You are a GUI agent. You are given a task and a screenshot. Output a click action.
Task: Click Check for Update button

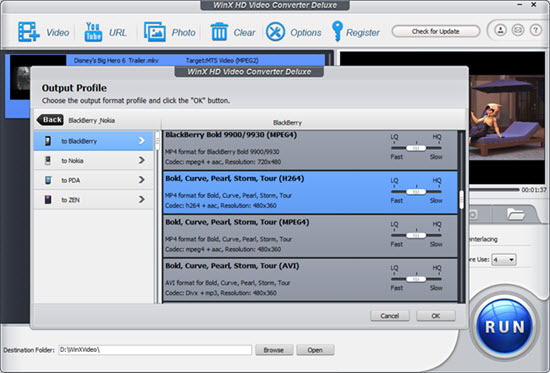[436, 31]
